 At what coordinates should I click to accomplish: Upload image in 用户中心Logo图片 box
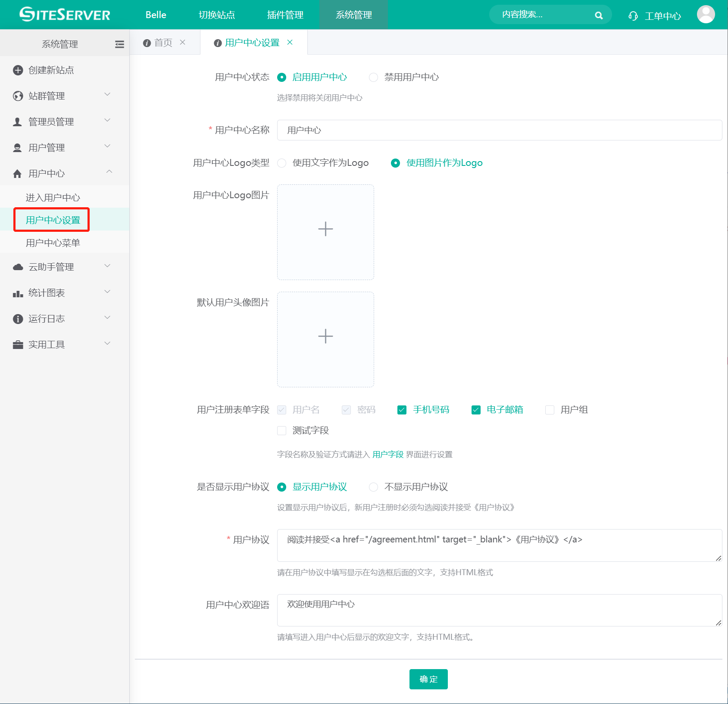325,232
